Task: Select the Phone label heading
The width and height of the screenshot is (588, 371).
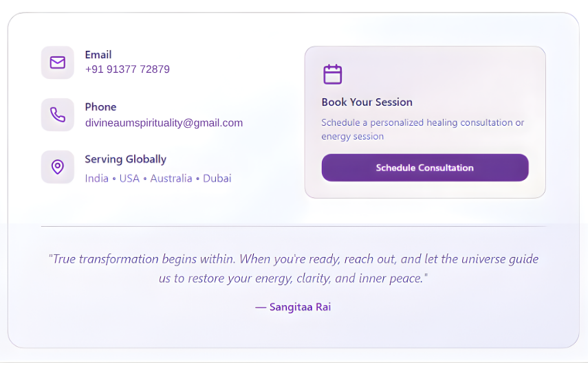Action: tap(100, 107)
